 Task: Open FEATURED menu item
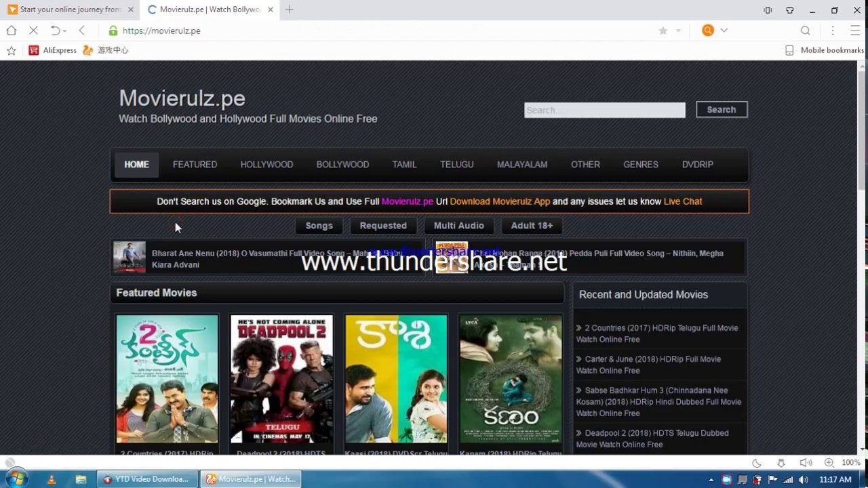pyautogui.click(x=195, y=165)
